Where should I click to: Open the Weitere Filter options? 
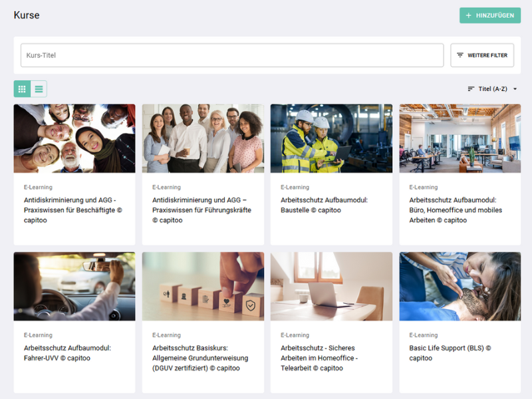(x=482, y=55)
